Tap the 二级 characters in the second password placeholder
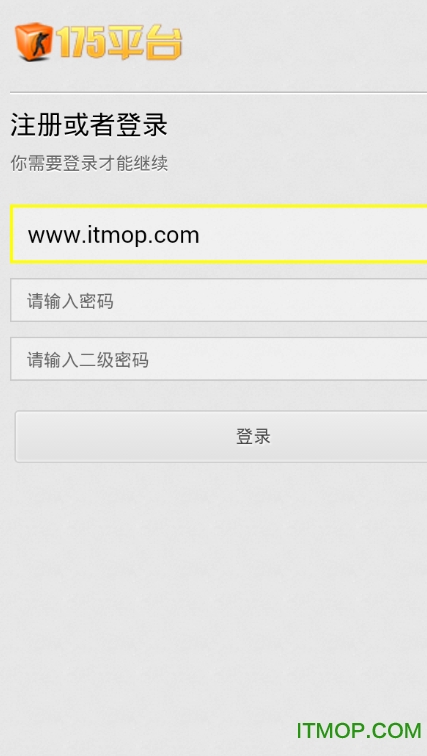 click(x=96, y=360)
